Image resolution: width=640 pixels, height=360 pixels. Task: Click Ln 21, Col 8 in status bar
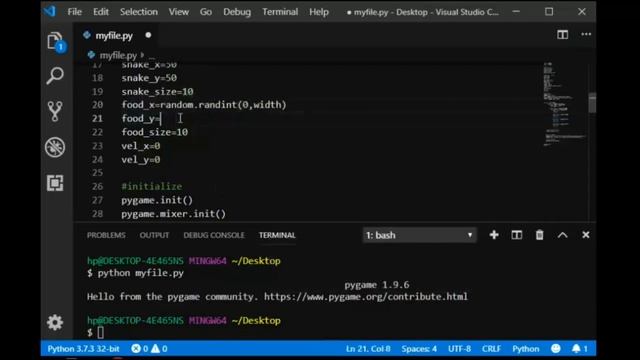pyautogui.click(x=368, y=349)
